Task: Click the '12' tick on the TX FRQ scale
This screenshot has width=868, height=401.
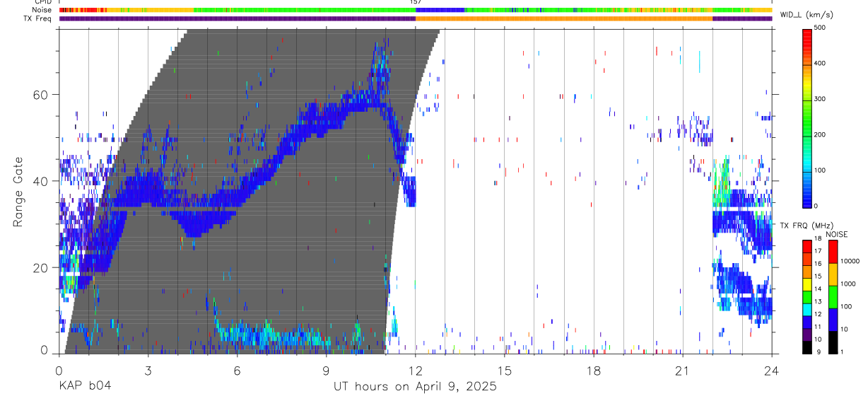Action: click(x=817, y=314)
